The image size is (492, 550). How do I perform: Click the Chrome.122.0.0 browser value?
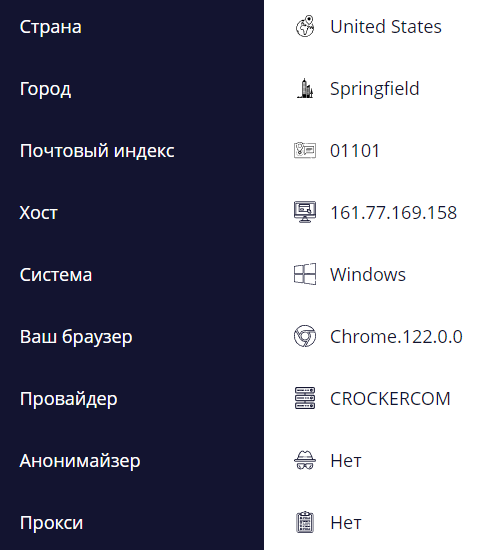click(x=396, y=337)
